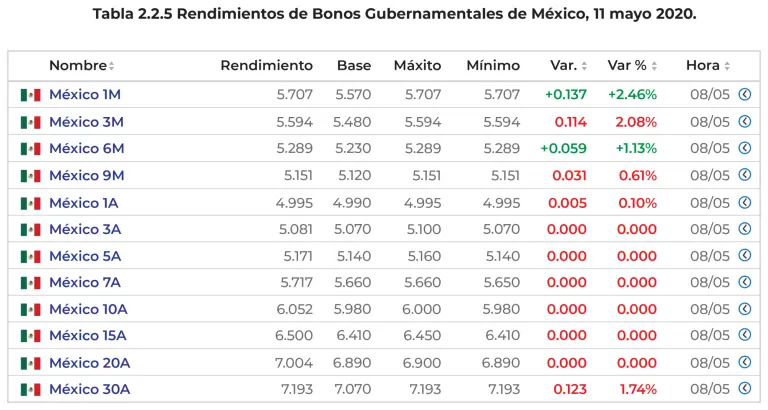Sort the table by Var % column

(x=632, y=66)
